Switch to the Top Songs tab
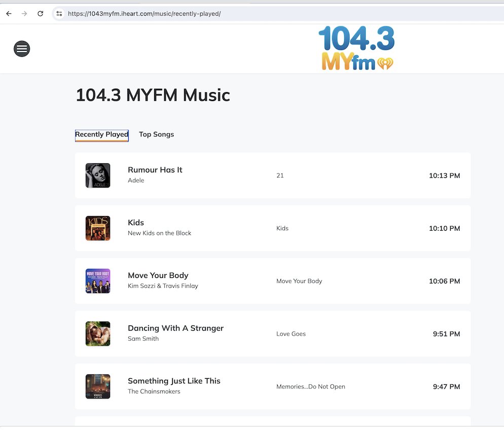The width and height of the screenshot is (504, 430). [x=156, y=134]
